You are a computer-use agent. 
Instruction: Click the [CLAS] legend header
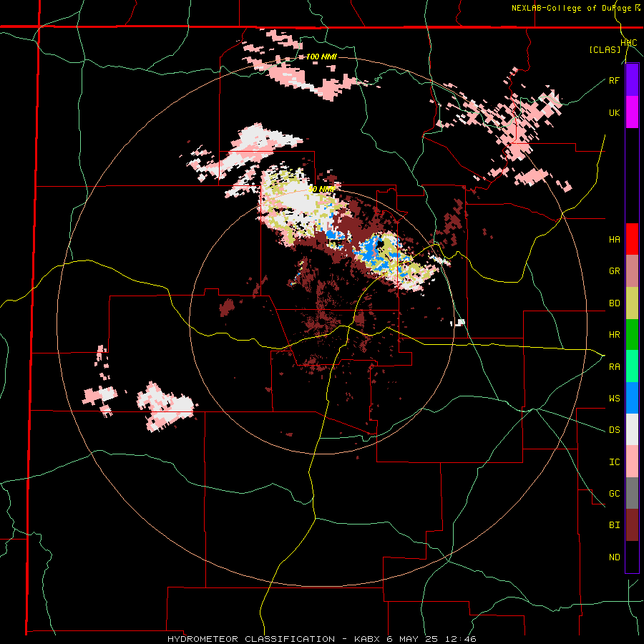click(605, 49)
